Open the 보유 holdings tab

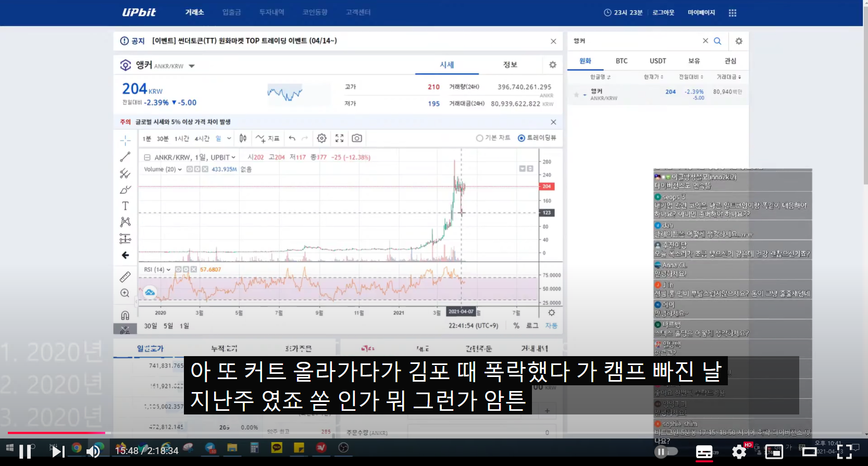tap(694, 61)
